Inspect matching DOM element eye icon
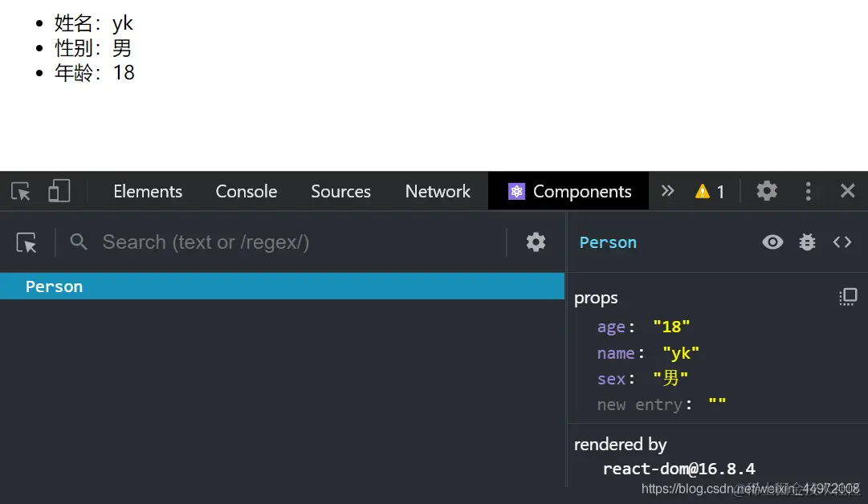This screenshot has width=868, height=504. pos(772,242)
